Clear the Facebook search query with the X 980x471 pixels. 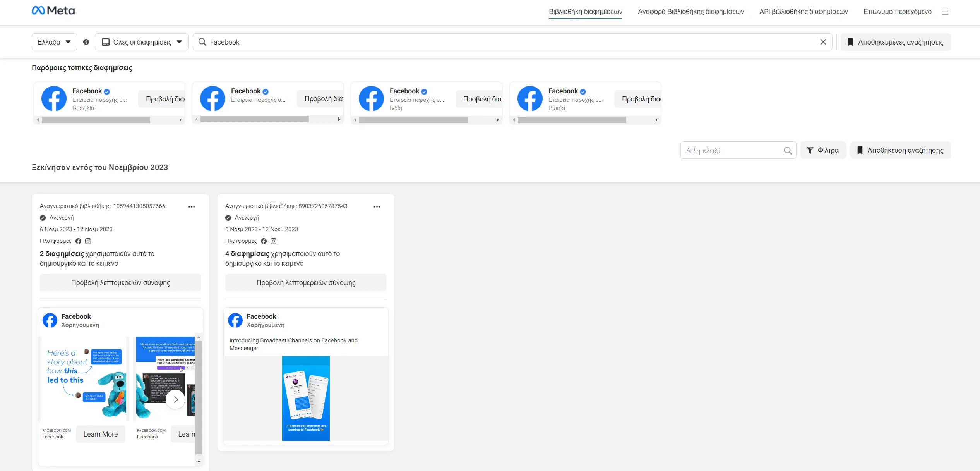pos(823,42)
